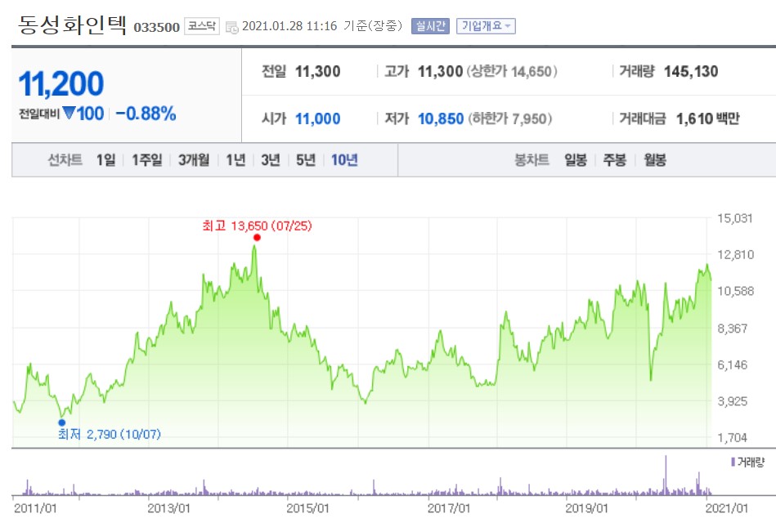Screen dimensions: 776x532
Task: Click the blue 최저 2,790 low marker
Action: coord(62,422)
